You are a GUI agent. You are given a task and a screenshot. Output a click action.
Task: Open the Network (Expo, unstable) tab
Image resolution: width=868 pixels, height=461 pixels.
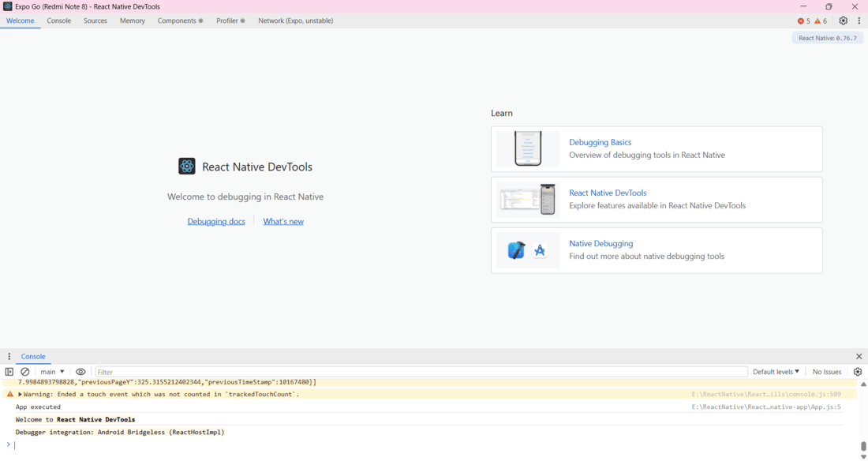(296, 21)
